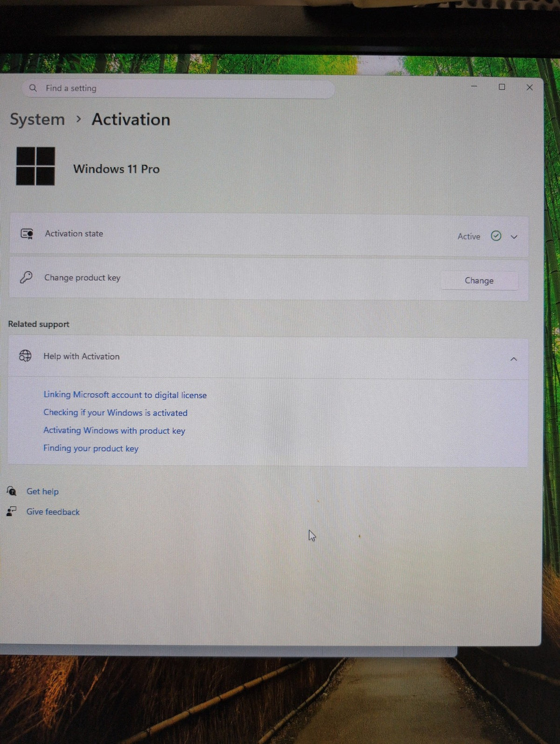This screenshot has width=560, height=744.
Task: Click the Active status text
Action: click(469, 236)
